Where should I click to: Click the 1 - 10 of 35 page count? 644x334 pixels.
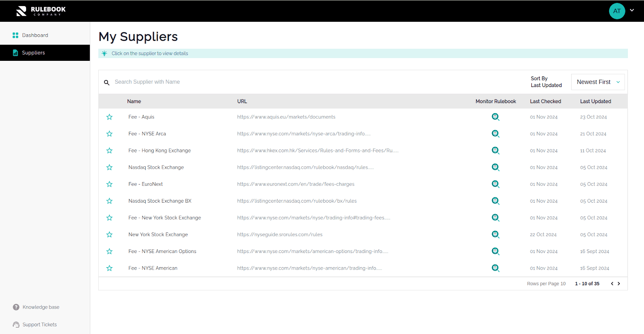pyautogui.click(x=587, y=284)
